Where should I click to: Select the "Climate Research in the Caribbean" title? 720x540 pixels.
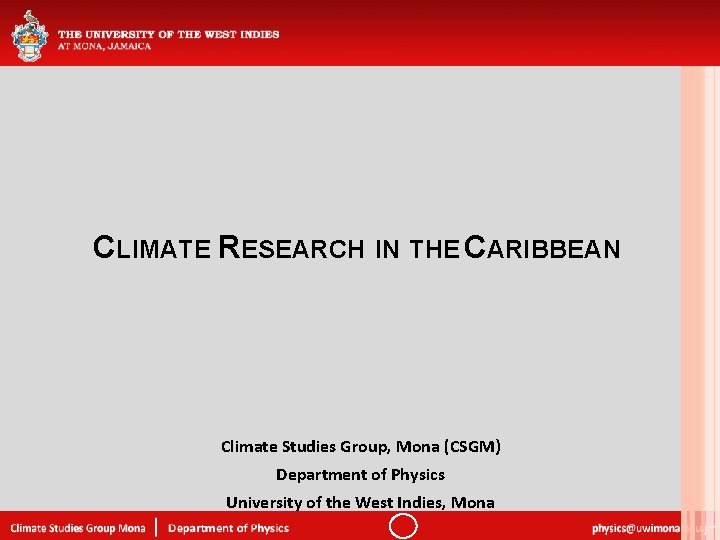(x=357, y=247)
